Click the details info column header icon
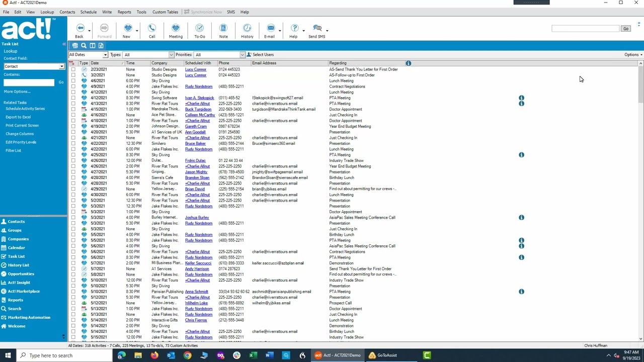The image size is (644, 362). 408,63
